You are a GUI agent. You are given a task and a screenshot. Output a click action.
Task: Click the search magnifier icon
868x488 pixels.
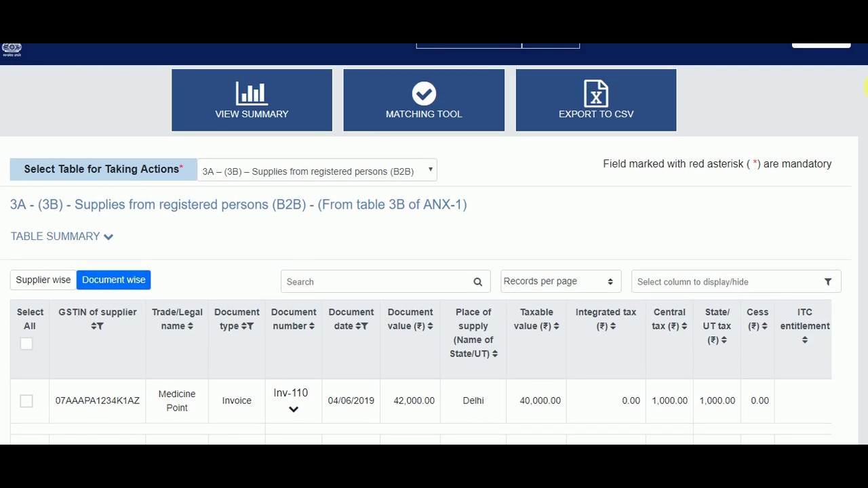point(477,282)
